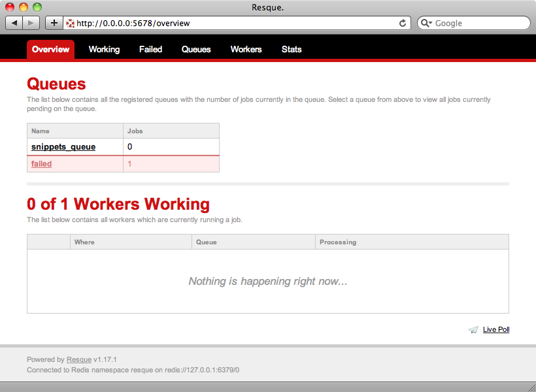Click the Jobs count 0 for snippets_queue
The width and height of the screenshot is (536, 392).
[130, 147]
